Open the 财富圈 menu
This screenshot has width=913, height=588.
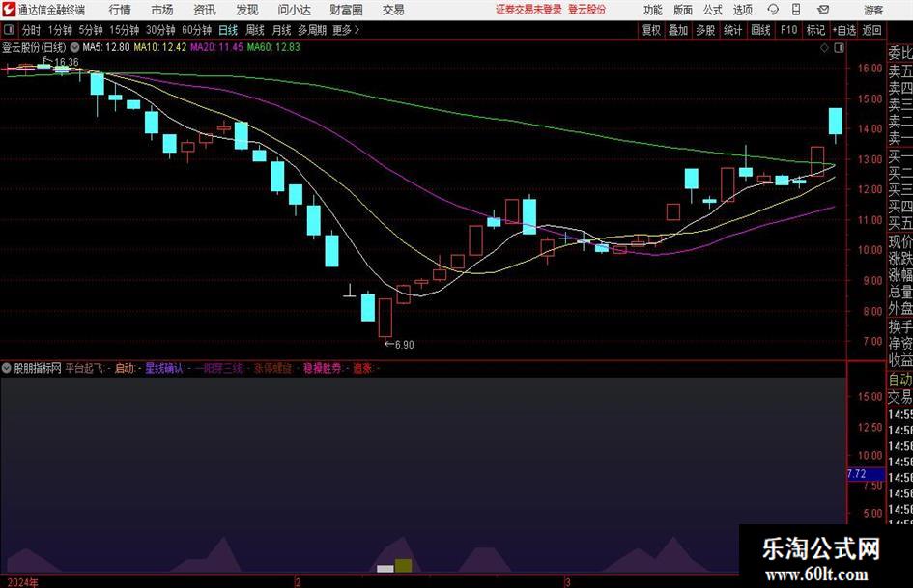[346, 10]
